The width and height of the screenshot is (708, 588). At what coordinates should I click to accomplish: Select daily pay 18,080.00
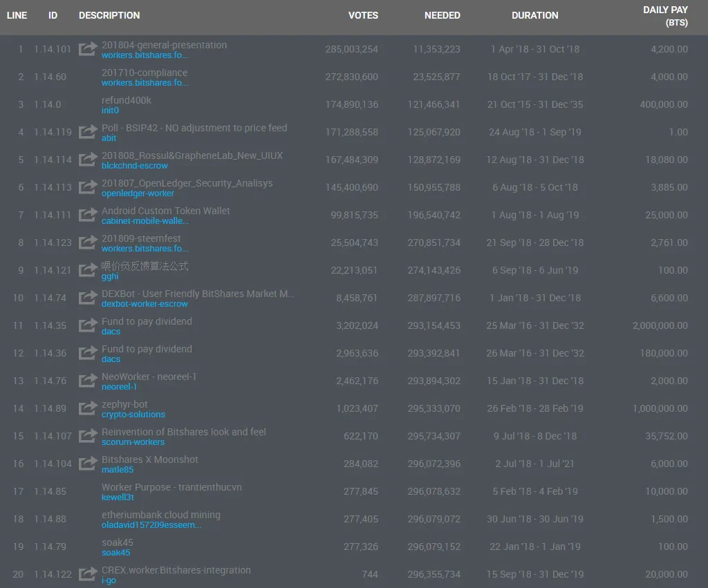[667, 160]
